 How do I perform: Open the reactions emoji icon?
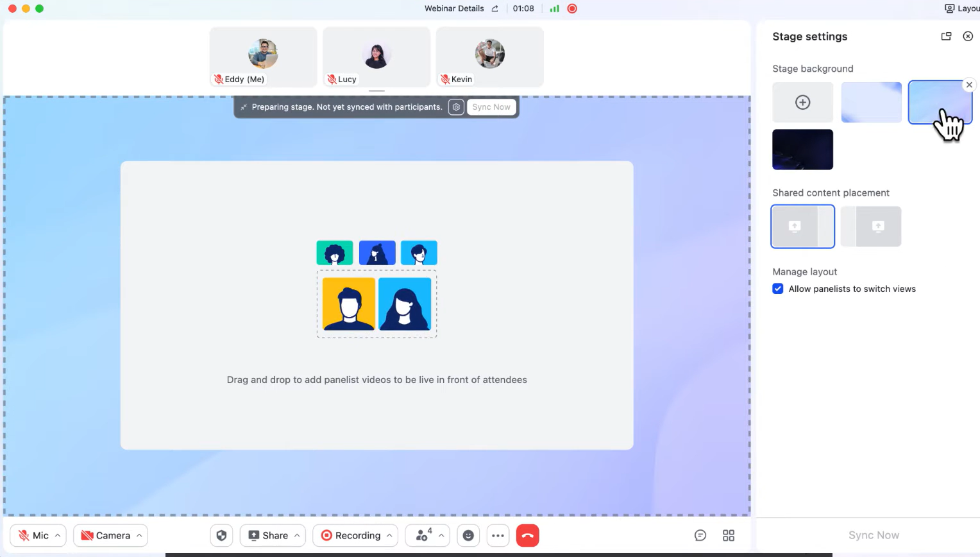point(468,535)
